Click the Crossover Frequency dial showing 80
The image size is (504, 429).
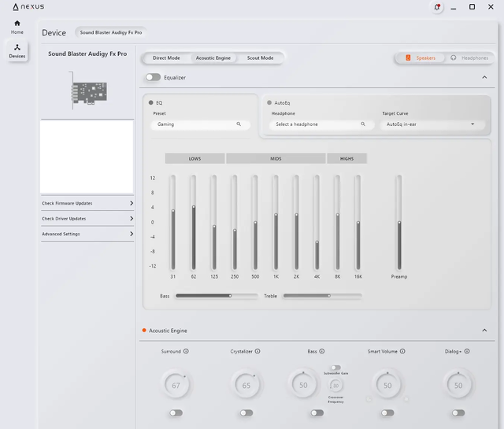[x=336, y=385]
